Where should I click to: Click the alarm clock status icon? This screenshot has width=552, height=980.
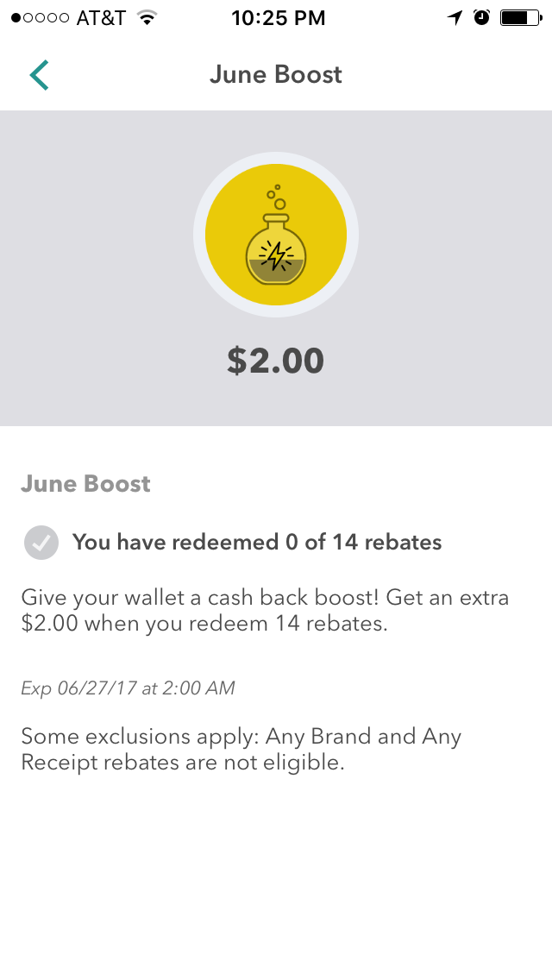tap(482, 18)
